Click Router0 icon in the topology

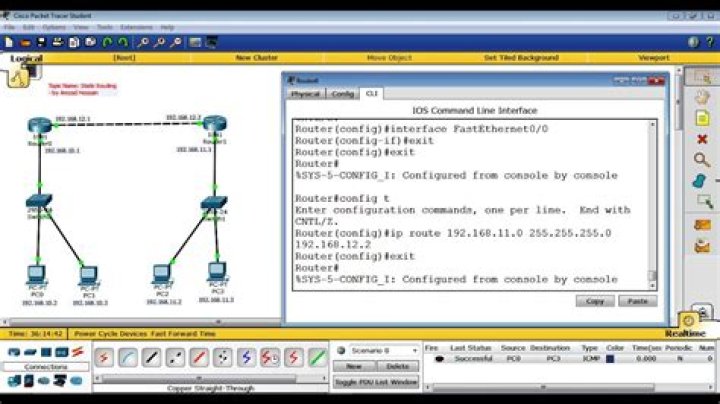click(39, 125)
